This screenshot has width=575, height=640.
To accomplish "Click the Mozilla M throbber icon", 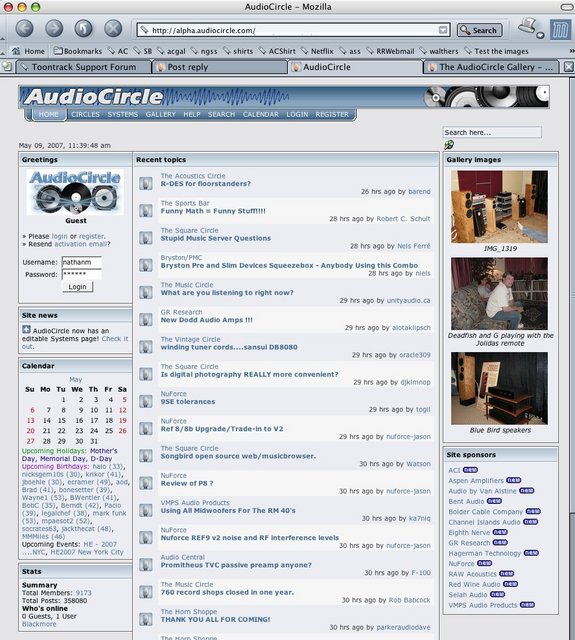I will [560, 30].
